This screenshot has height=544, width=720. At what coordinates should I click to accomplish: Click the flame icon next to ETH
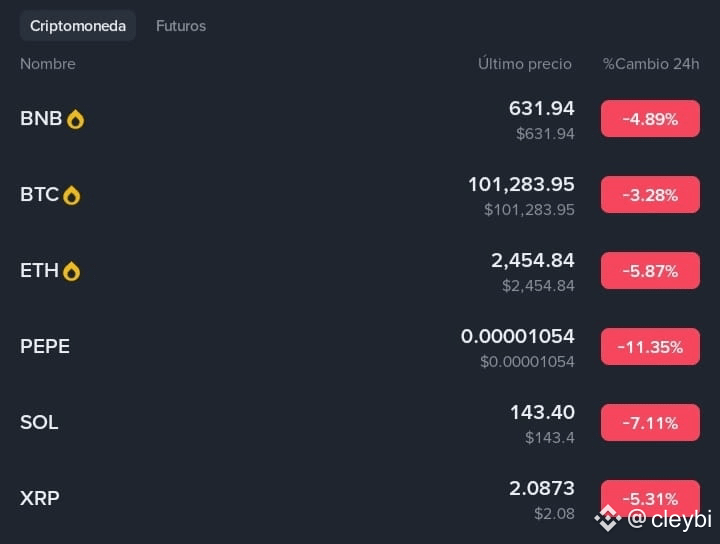click(72, 271)
